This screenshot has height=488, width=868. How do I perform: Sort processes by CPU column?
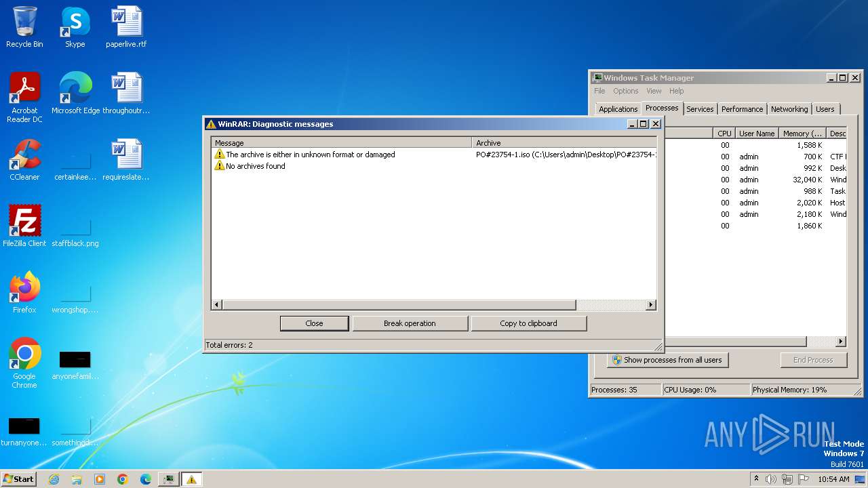724,134
